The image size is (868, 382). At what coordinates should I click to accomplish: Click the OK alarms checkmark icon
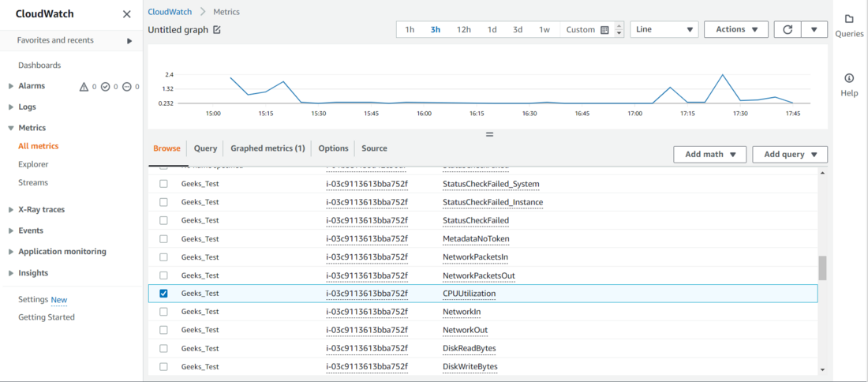pos(105,86)
